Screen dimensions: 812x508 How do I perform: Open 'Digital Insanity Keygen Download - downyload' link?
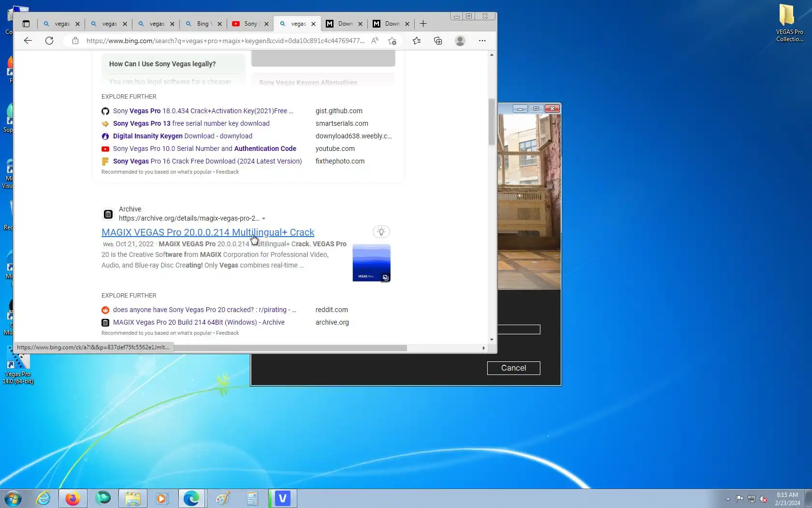click(x=183, y=136)
